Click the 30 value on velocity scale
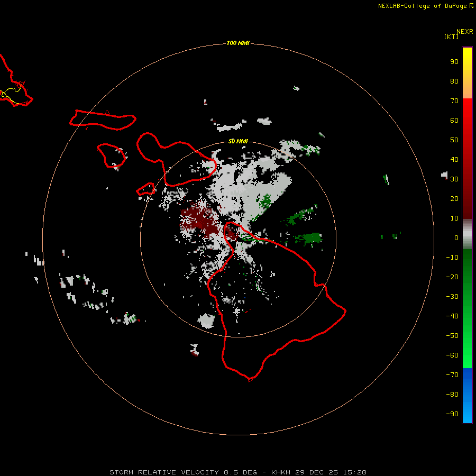The image size is (476, 476). coord(454,179)
